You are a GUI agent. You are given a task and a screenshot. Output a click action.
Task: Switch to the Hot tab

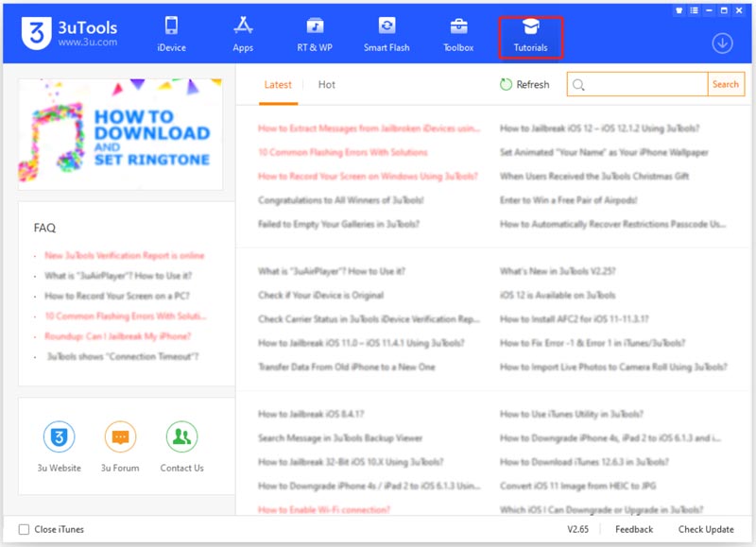coord(326,85)
